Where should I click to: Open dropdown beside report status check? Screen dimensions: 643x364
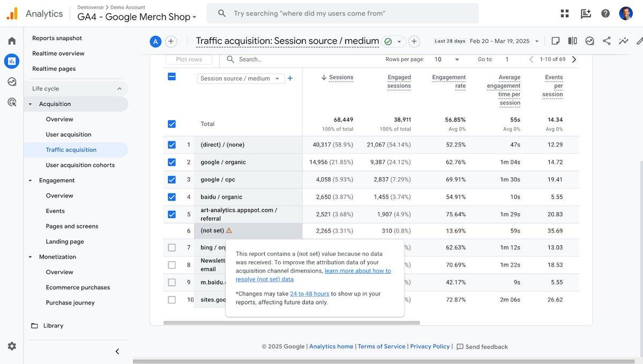[x=399, y=42]
